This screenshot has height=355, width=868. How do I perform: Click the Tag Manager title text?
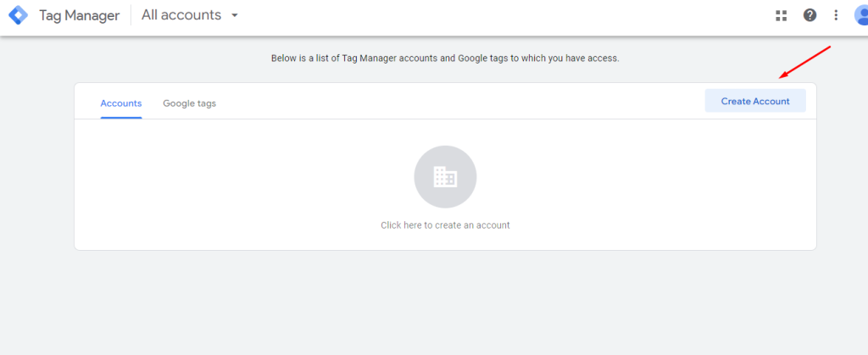click(x=79, y=15)
